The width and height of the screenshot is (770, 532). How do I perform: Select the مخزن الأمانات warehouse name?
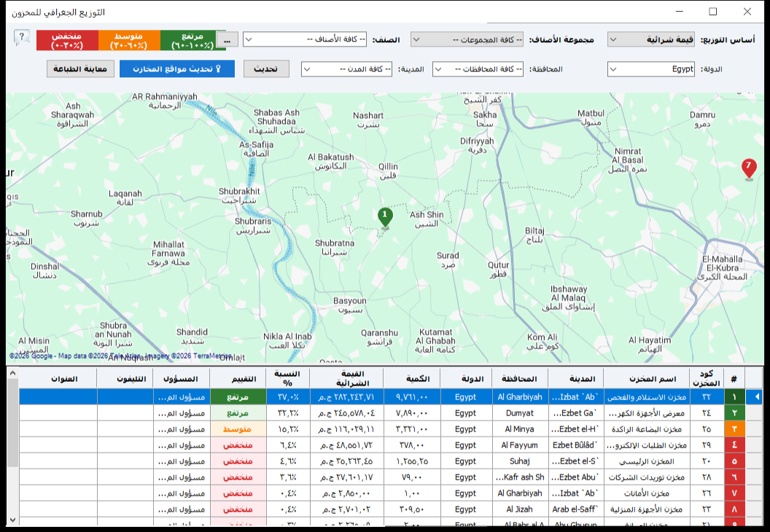point(647,493)
